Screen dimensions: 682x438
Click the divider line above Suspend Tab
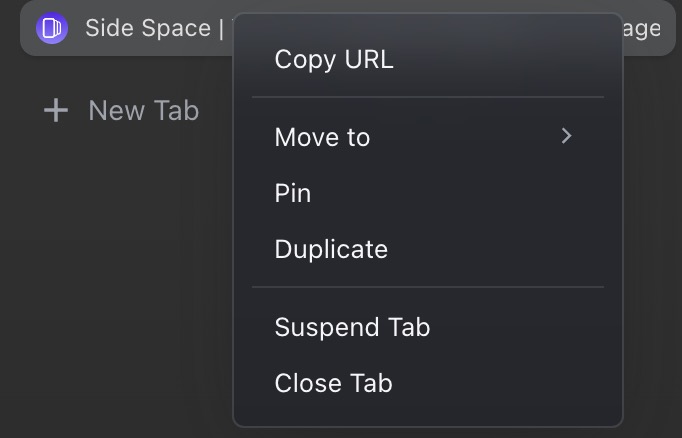428,287
